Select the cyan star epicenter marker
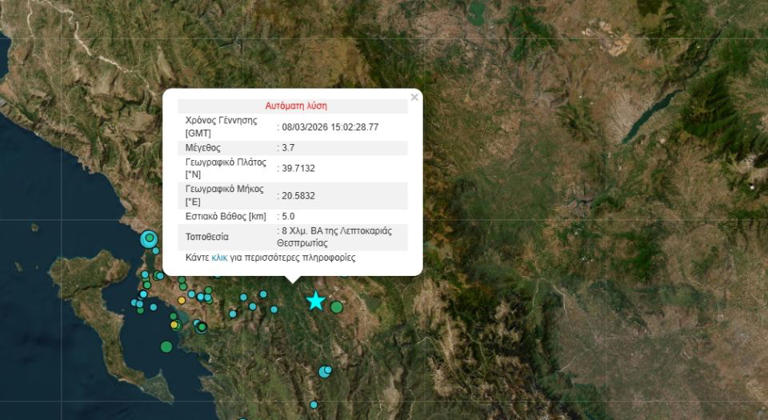Screen dimensions: 768x420 coord(316,301)
